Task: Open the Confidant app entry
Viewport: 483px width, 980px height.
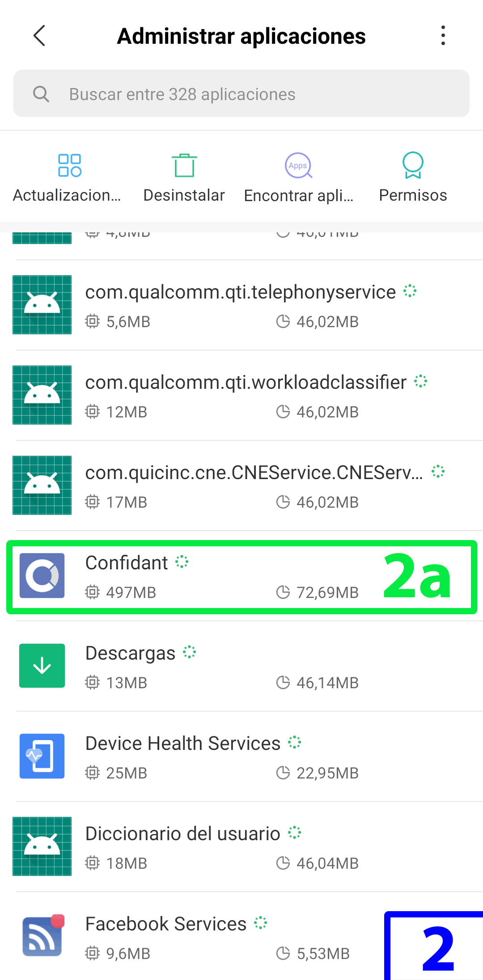Action: click(241, 577)
